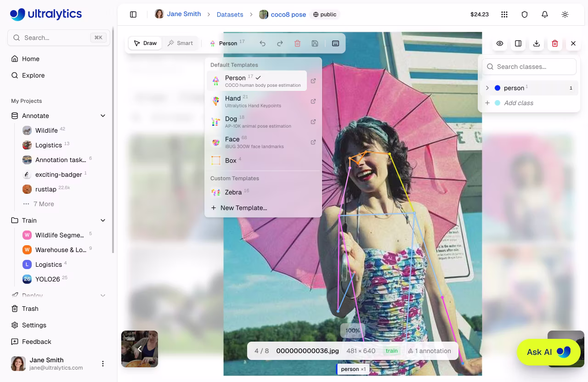
Task: Expand the Deploy section
Action: coord(103,295)
